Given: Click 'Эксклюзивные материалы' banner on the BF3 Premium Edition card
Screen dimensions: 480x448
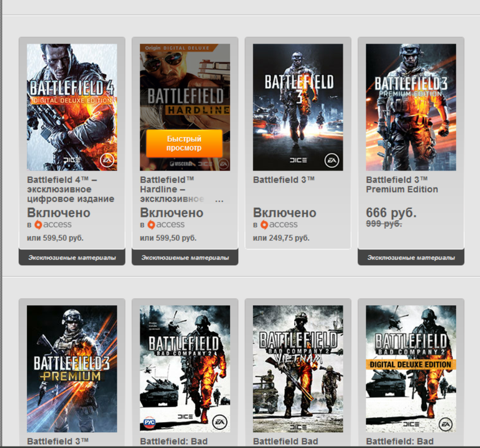Looking at the screenshot, I should tap(411, 258).
